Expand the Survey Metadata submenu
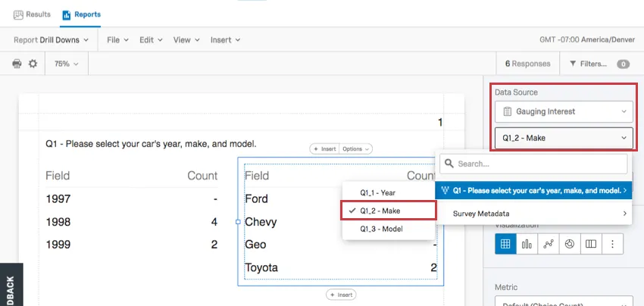644x306 pixels. [x=536, y=214]
